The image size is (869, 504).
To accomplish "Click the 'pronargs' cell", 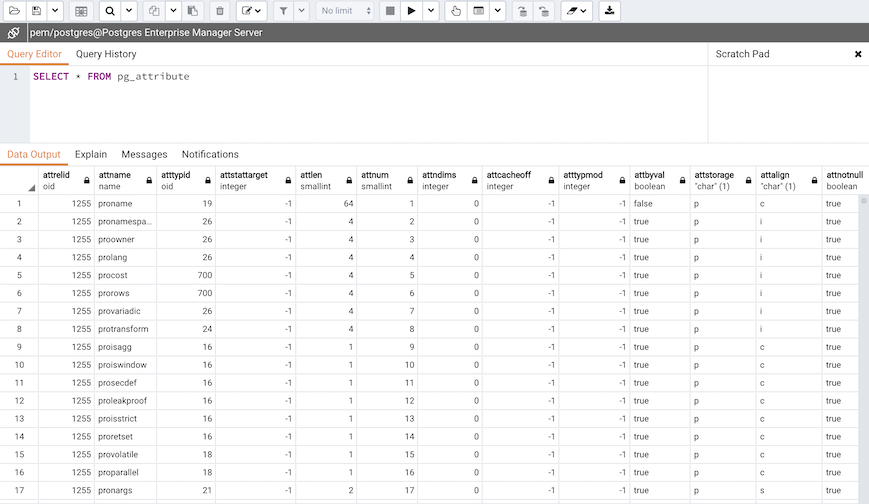I will pos(125,490).
